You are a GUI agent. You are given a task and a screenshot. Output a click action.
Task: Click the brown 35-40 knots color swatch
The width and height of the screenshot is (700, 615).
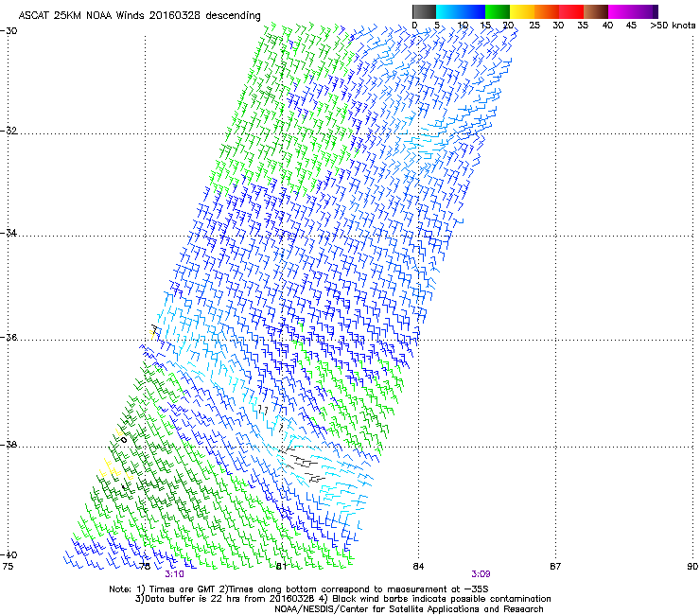coord(596,11)
